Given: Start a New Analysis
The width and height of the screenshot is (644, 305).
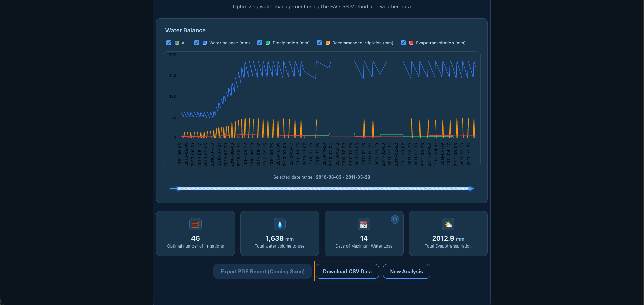Looking at the screenshot, I should (406, 272).
